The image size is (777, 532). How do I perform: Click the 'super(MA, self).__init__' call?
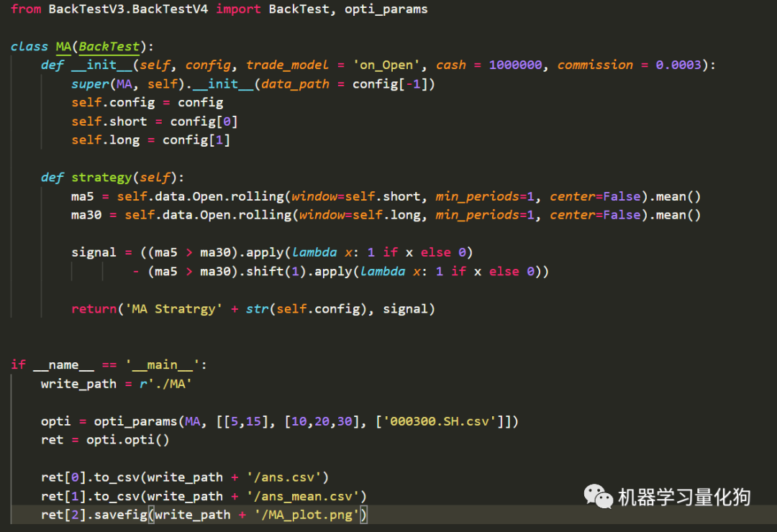tap(163, 83)
